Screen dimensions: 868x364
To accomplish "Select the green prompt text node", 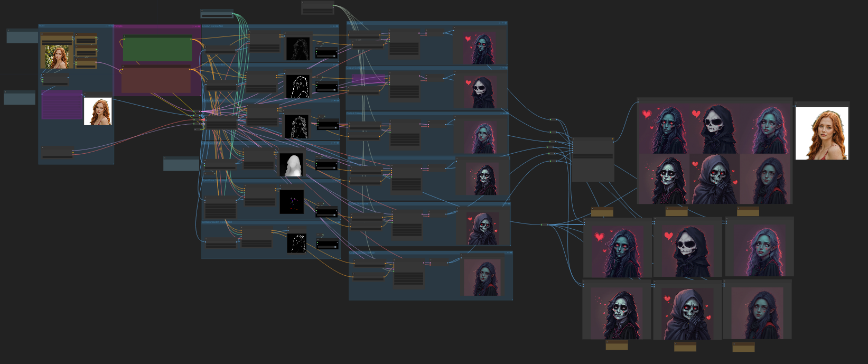I will (157, 49).
